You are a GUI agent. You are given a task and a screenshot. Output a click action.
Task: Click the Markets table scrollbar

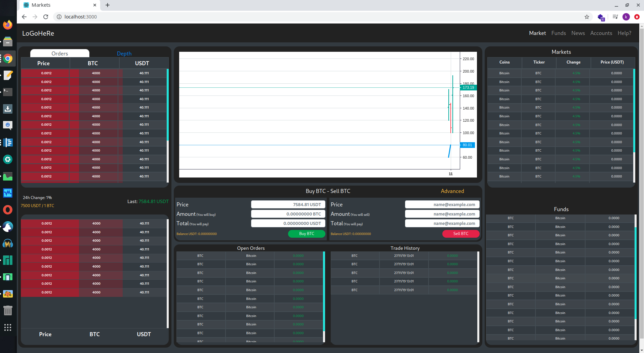(x=634, y=111)
